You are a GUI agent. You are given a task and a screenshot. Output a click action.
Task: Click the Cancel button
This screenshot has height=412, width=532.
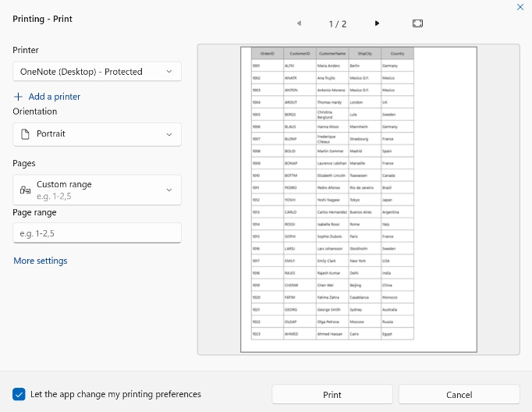[459, 395]
